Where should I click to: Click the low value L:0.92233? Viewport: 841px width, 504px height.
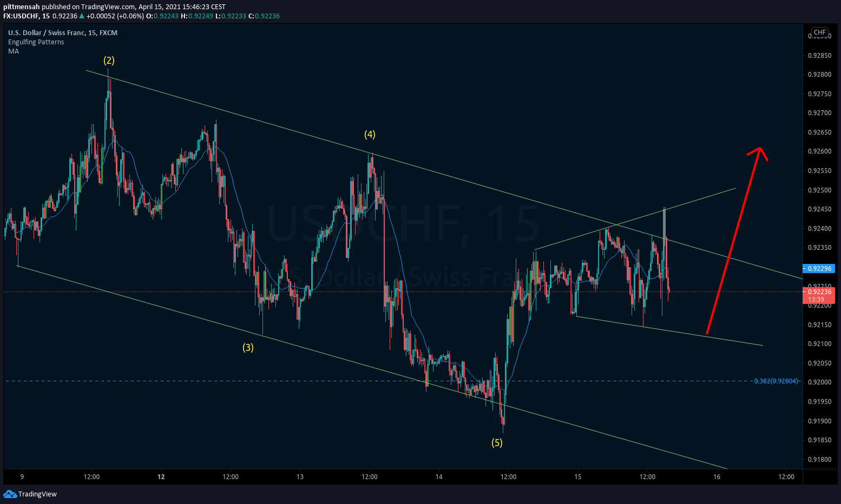coord(231,16)
